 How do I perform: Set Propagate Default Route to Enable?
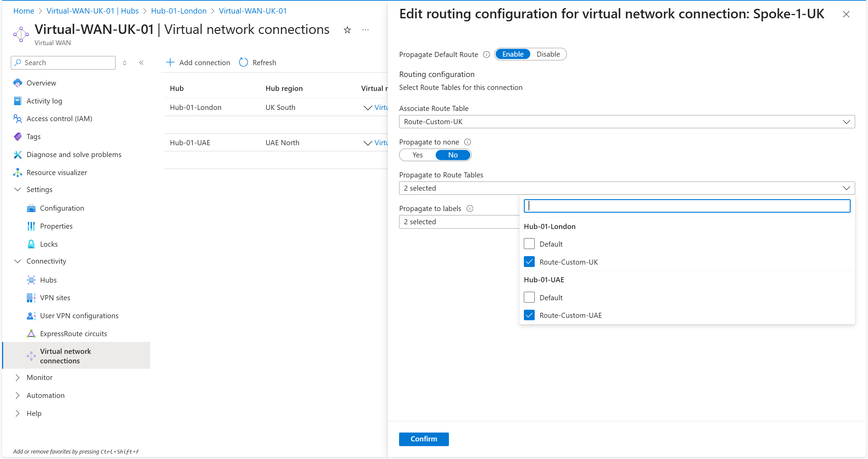click(513, 54)
